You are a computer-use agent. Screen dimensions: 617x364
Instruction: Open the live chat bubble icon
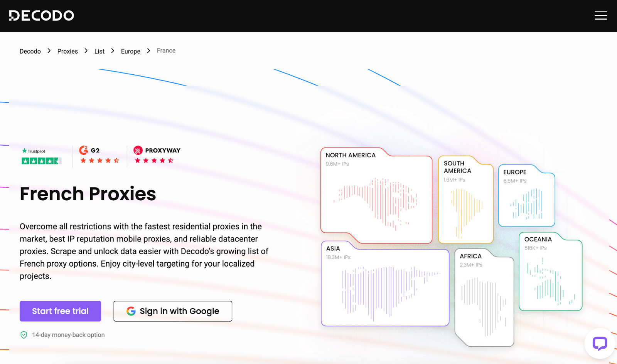point(600,343)
